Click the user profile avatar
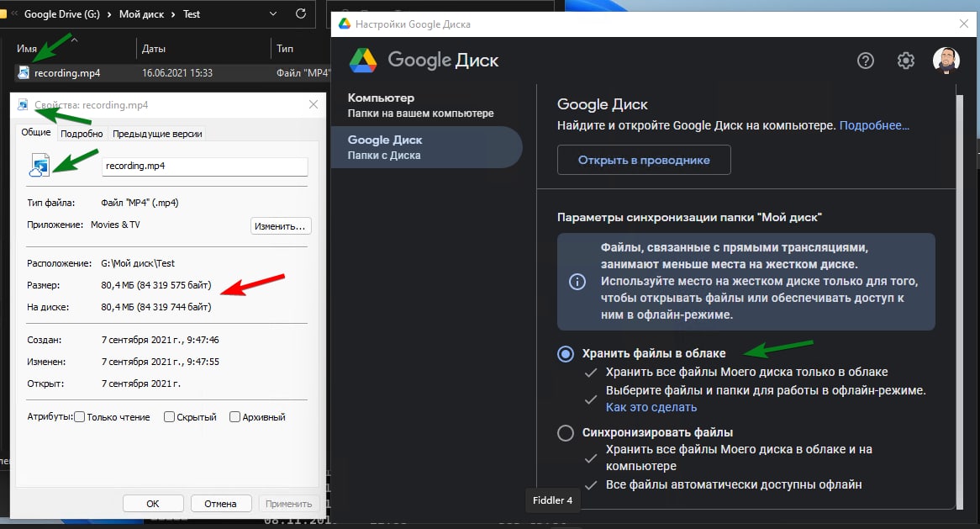Image resolution: width=980 pixels, height=529 pixels. (946, 60)
